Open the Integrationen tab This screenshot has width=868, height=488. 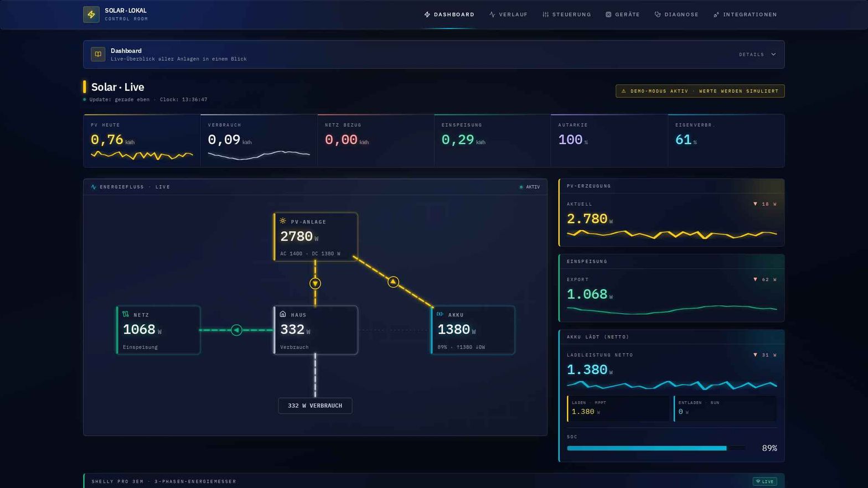(745, 14)
